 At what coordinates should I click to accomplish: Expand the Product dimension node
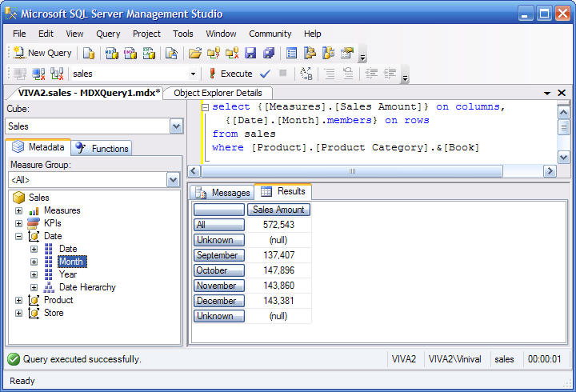pyautogui.click(x=18, y=300)
